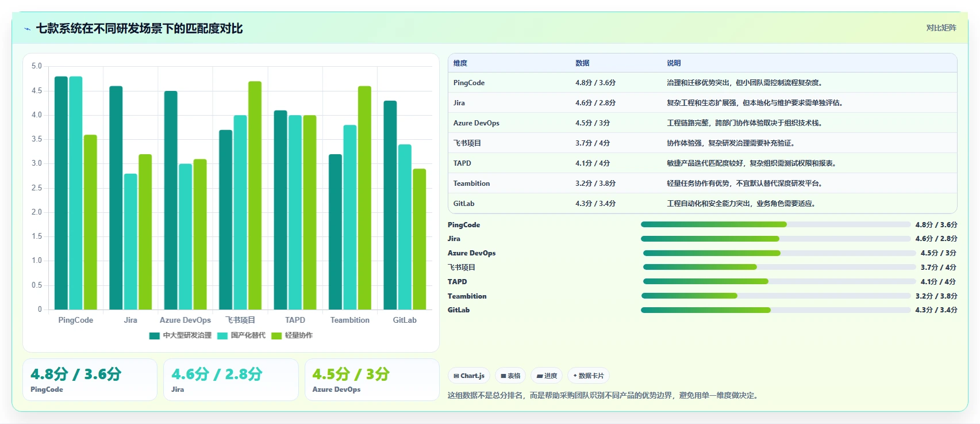Click the description 敏捷产品迭代匹配度较好 in TAPD row
The image size is (980, 424).
click(x=752, y=163)
